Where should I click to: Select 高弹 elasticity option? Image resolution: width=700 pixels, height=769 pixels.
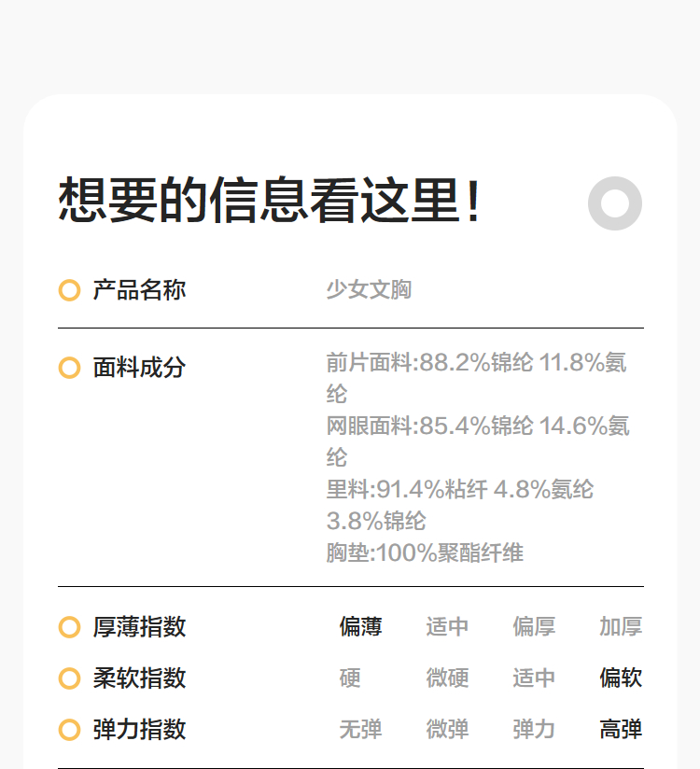(x=621, y=730)
